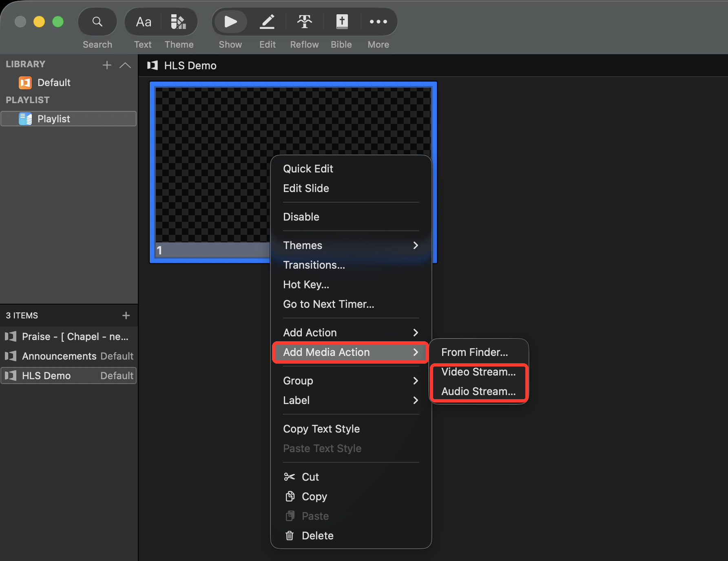Add a new item to the playlist
Viewport: 728px width, 561px height.
[x=126, y=316]
